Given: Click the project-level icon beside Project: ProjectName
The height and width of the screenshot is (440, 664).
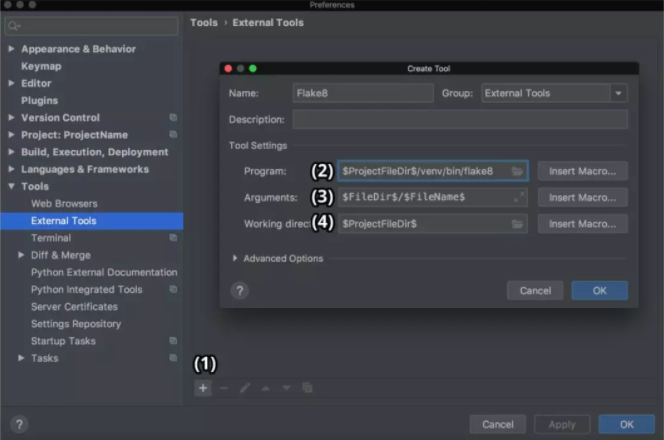Looking at the screenshot, I should pyautogui.click(x=173, y=134).
